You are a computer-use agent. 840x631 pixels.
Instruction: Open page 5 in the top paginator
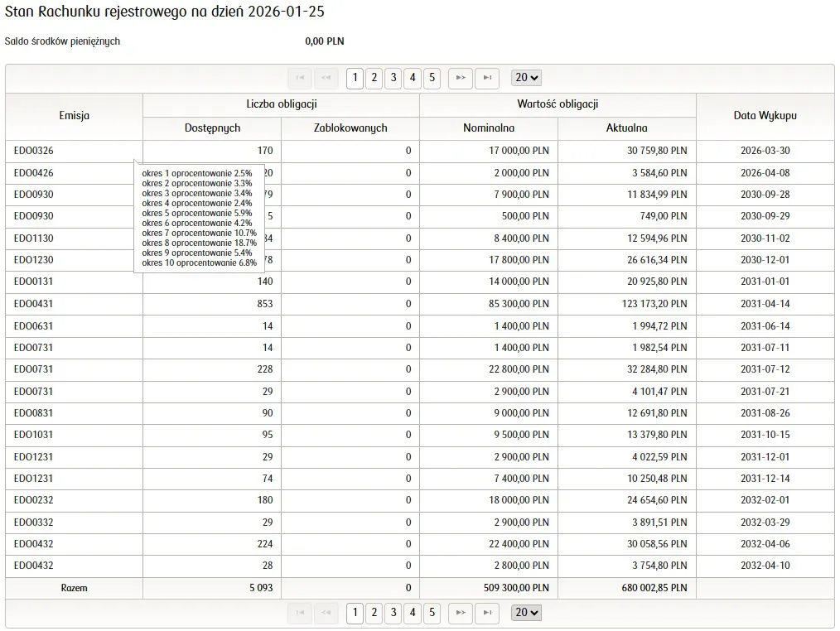[x=432, y=78]
